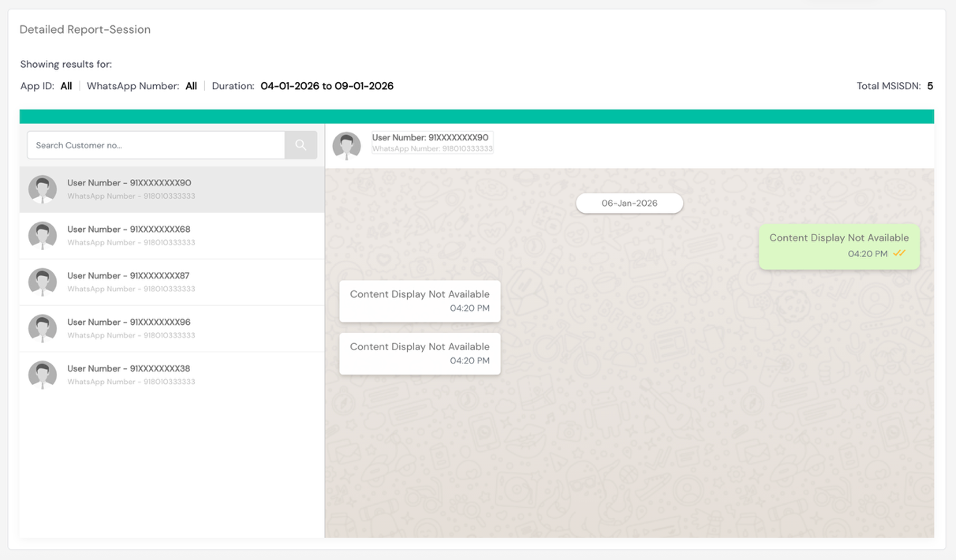This screenshot has height=560, width=956.
Task: Open conversation for User Number 91XXXXXXXX68
Action: [x=172, y=236]
